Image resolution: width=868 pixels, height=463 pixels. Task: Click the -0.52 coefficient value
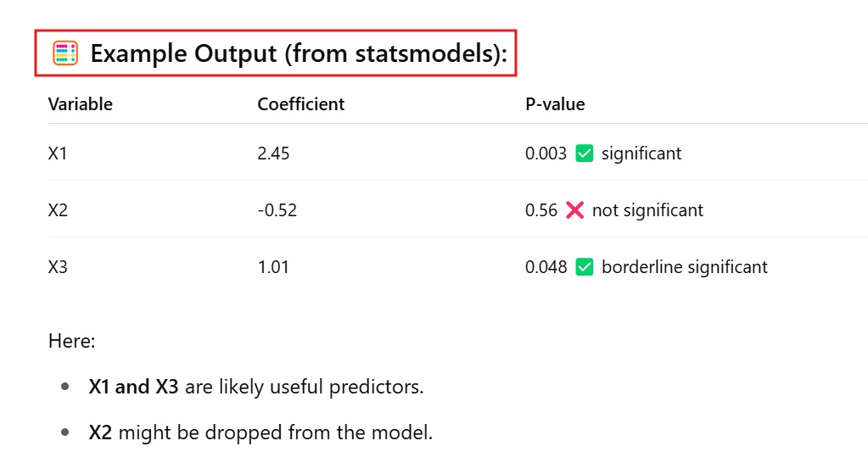click(277, 210)
